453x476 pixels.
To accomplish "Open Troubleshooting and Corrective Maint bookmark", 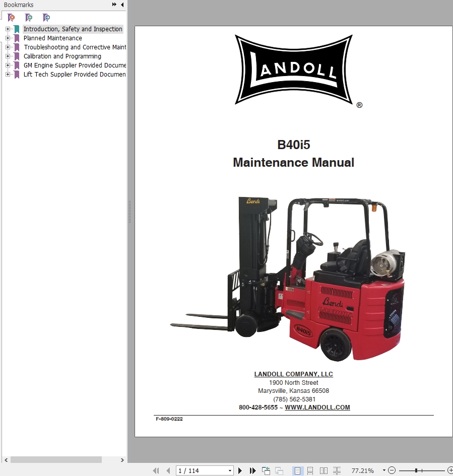I will point(75,47).
